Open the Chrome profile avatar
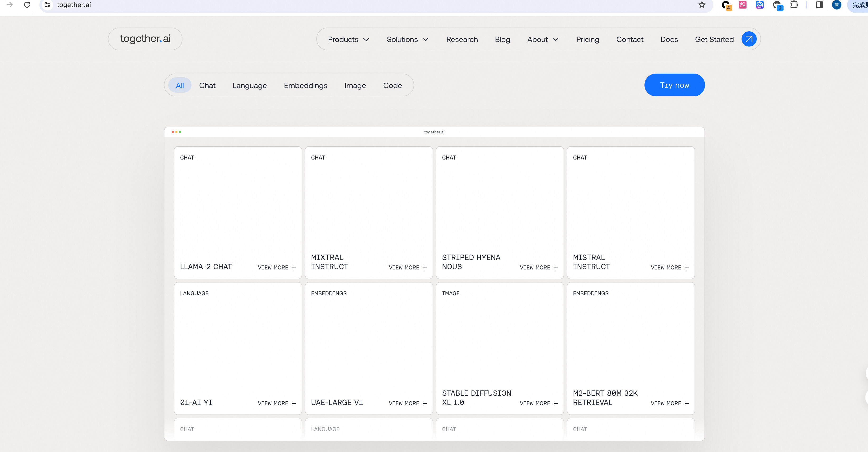This screenshot has height=452, width=868. click(x=836, y=5)
